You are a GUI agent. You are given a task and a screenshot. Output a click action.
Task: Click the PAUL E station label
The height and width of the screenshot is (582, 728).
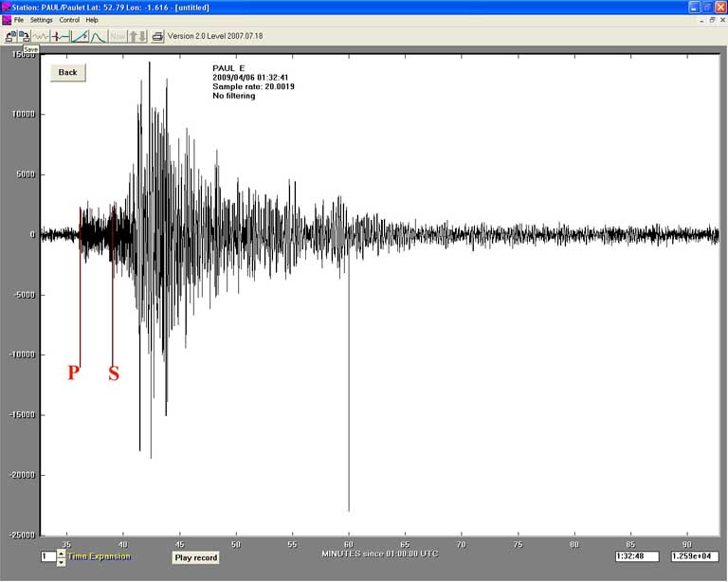click(228, 68)
